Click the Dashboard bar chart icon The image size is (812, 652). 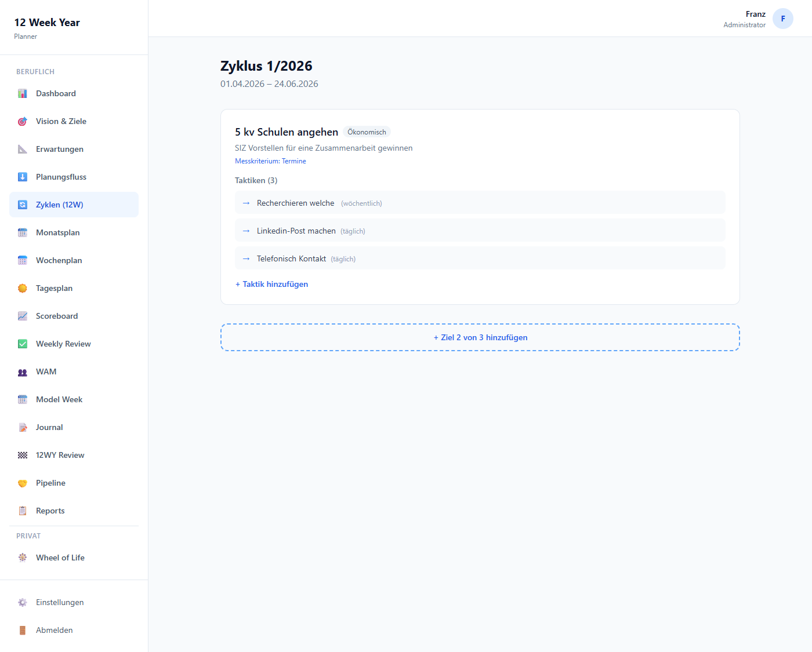point(23,94)
